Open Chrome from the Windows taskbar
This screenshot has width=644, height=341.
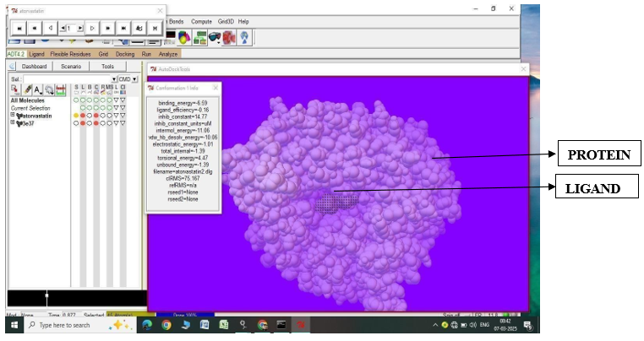pos(166,324)
